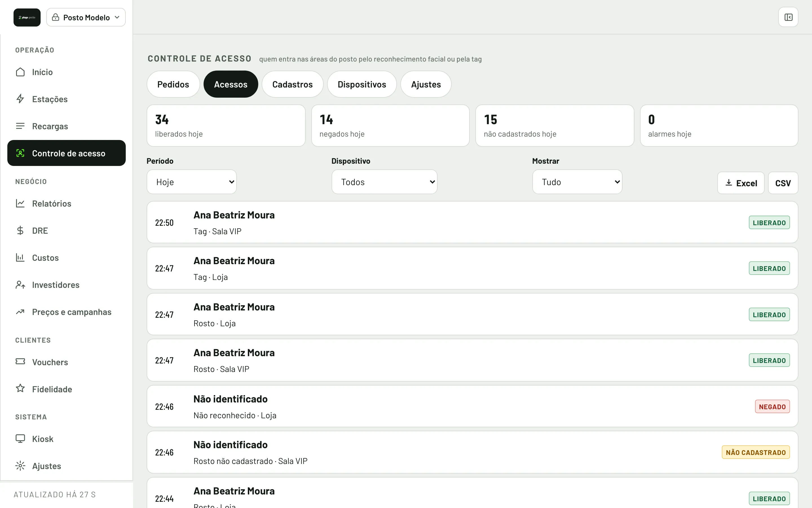Open the Período dropdown set to Hoje

[x=192, y=182]
